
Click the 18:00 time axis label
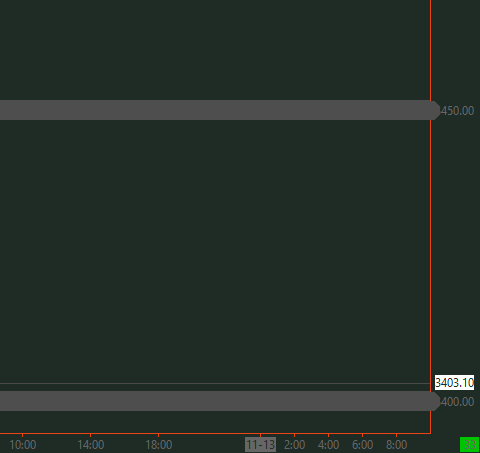point(159,445)
